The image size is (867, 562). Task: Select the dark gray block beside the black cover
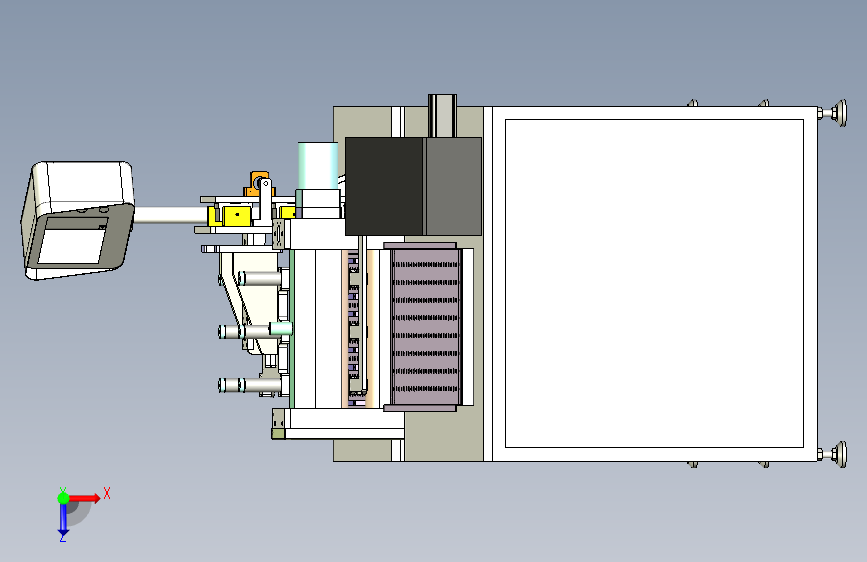pyautogui.click(x=453, y=186)
